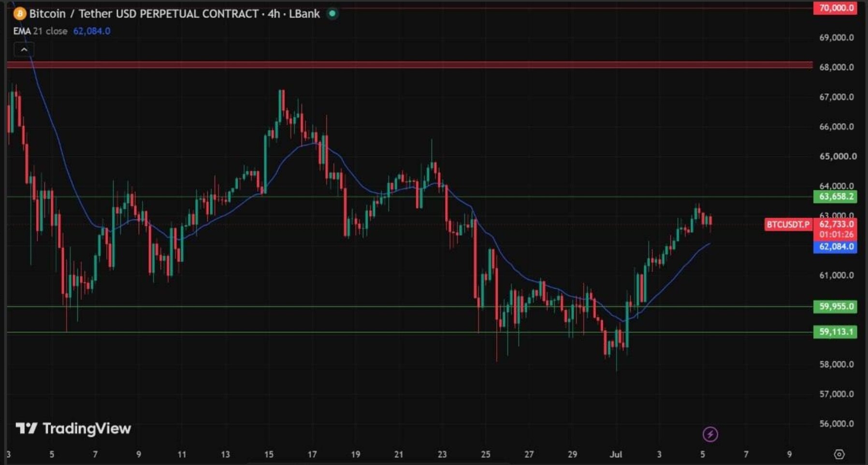Image resolution: width=868 pixels, height=465 pixels.
Task: Click the BTCUSDT.P symbol price tag
Action: [788, 224]
